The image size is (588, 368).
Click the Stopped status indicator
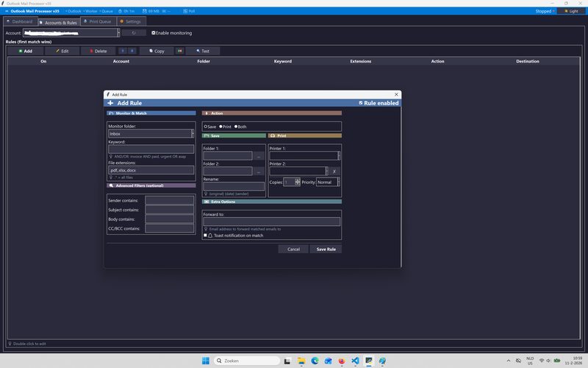(545, 11)
